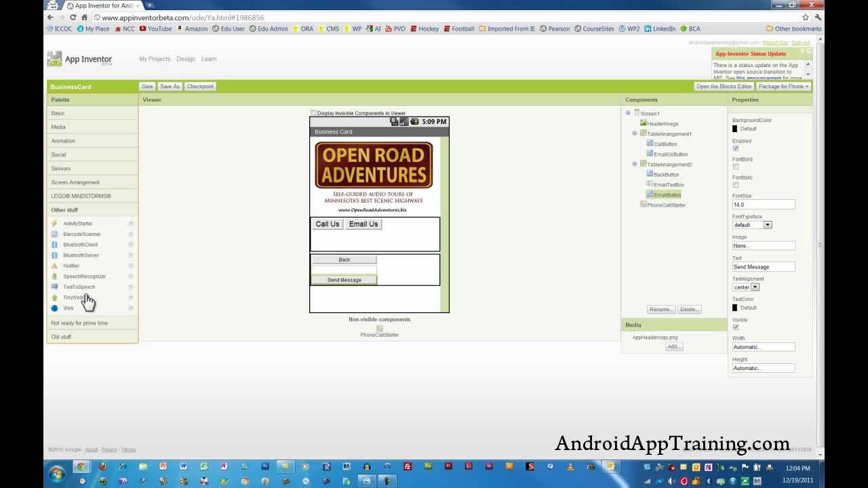
Task: Expand the Animation palette section
Action: click(x=92, y=141)
